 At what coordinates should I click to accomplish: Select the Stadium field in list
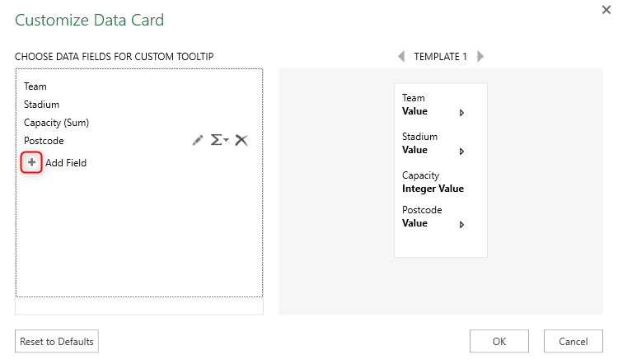click(x=41, y=105)
